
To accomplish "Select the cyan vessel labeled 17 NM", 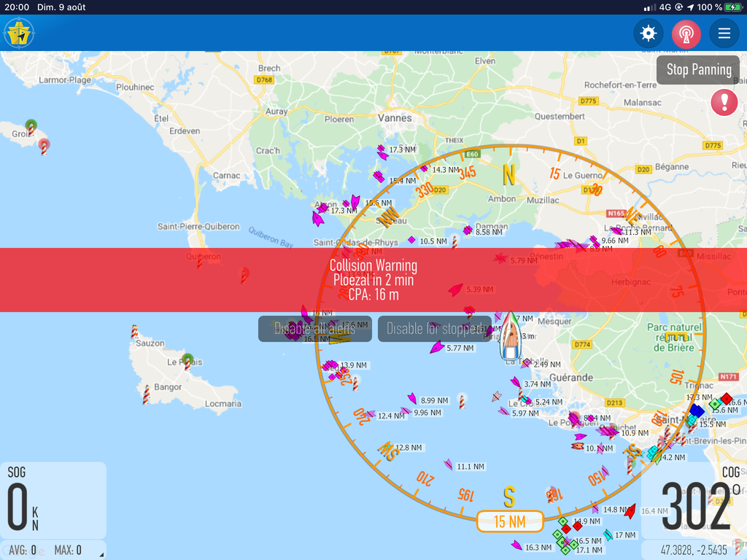I will click(x=608, y=534).
